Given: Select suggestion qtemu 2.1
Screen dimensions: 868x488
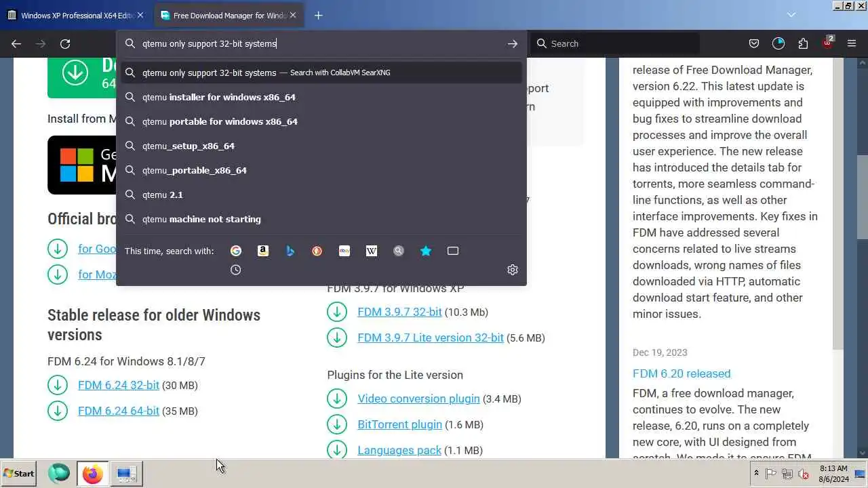Looking at the screenshot, I should 322,195.
